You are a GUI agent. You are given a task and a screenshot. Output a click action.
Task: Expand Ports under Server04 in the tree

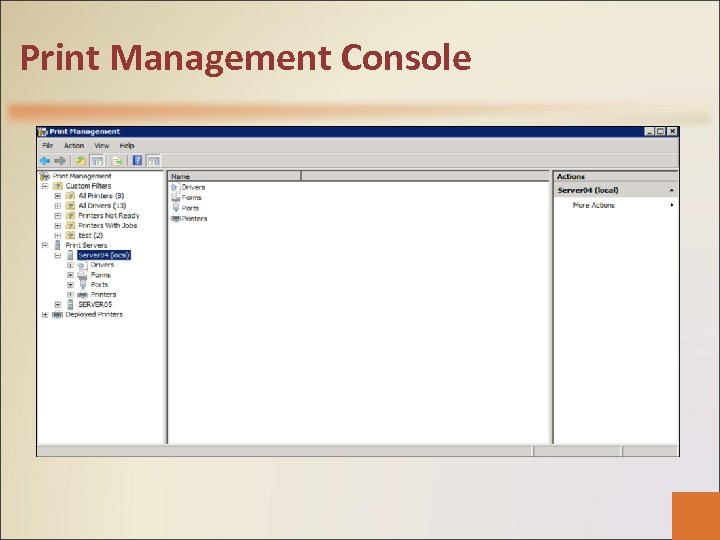70,285
